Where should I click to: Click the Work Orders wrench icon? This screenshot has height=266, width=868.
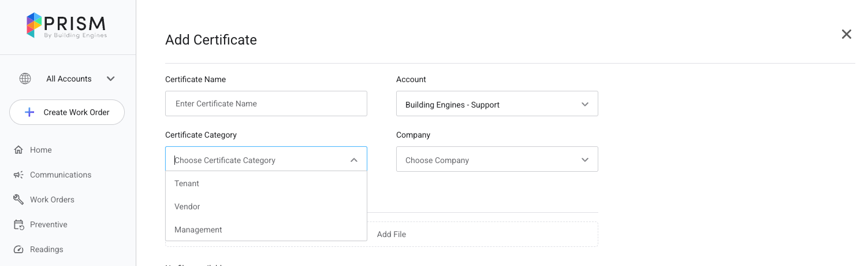click(x=18, y=199)
